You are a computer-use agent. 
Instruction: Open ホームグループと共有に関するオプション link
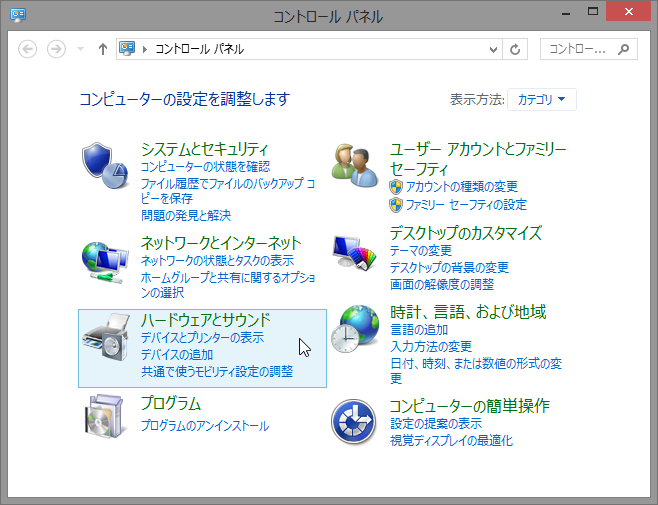click(228, 285)
